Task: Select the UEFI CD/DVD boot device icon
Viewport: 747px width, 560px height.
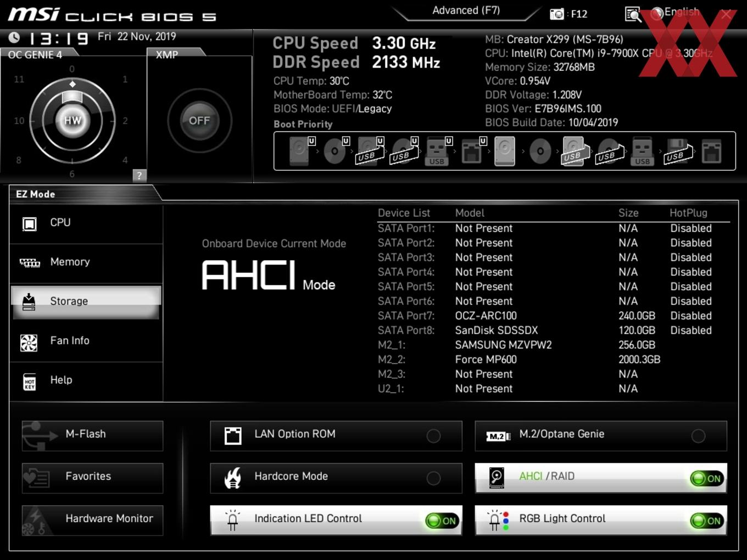Action: click(x=336, y=151)
